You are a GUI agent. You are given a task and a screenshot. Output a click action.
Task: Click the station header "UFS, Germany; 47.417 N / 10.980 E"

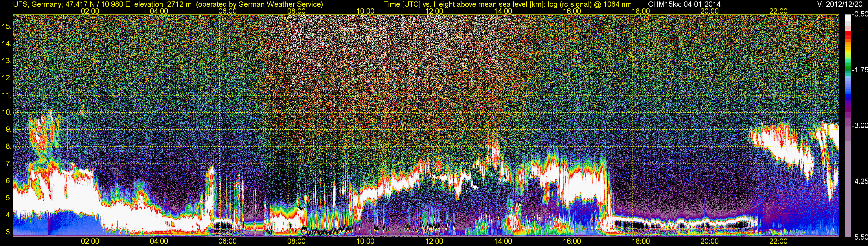pyautogui.click(x=72, y=4)
